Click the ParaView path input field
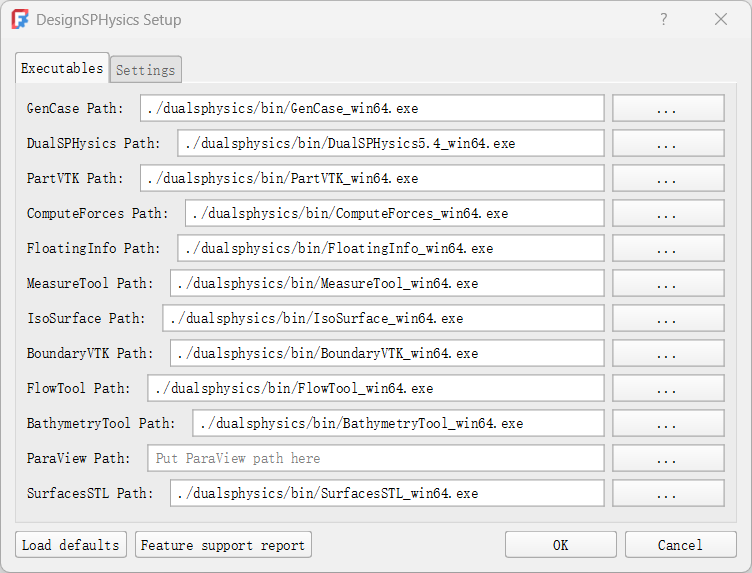 click(x=375, y=459)
